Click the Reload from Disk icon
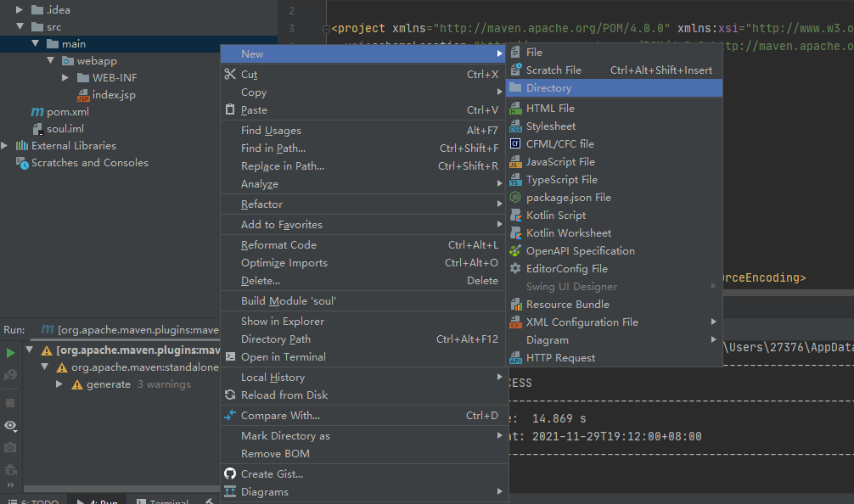The height and width of the screenshot is (504, 854). pos(230,395)
